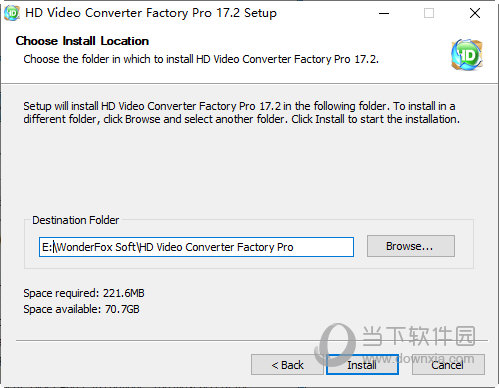Click the WonderFox Soft portion of the path

96,247
